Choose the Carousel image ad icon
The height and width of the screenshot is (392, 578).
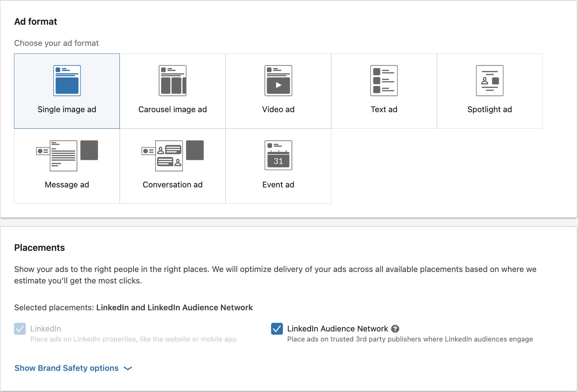pyautogui.click(x=172, y=81)
